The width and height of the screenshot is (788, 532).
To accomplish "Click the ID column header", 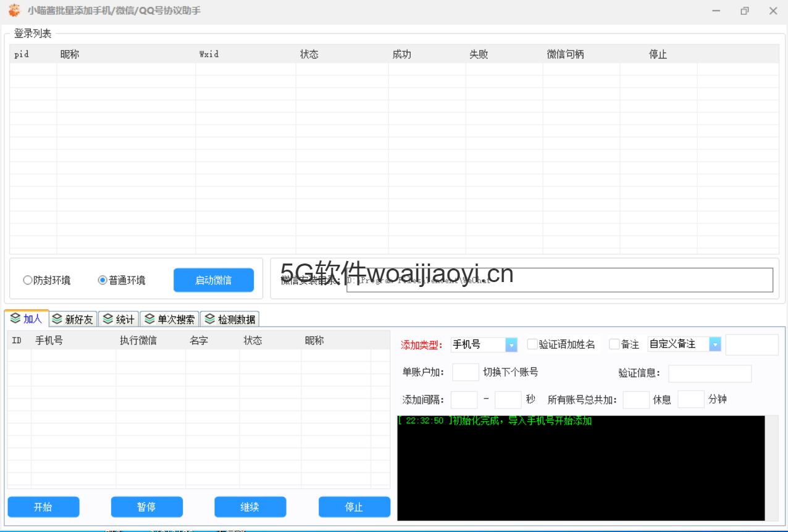I will (19, 341).
